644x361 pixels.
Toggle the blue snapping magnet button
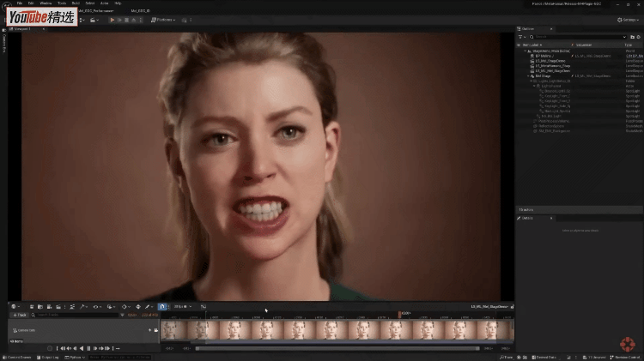pos(162,307)
